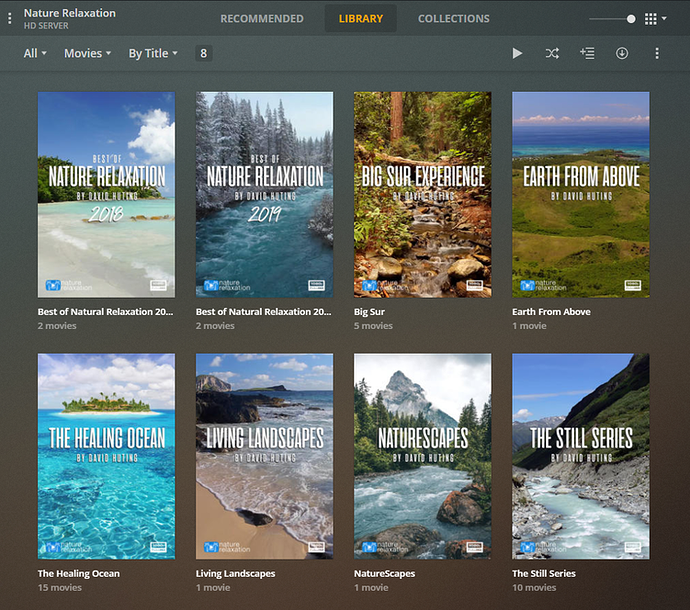Select the Library tab
690x610 pixels.
(361, 18)
